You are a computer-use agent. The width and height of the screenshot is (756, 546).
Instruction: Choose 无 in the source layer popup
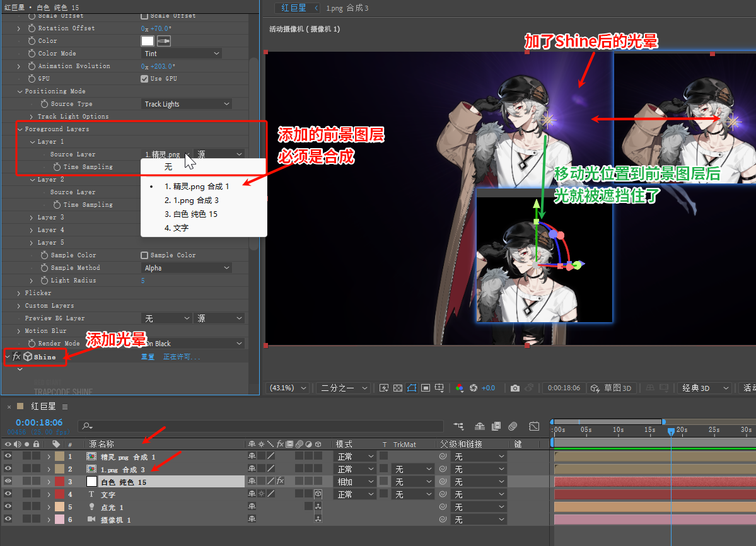tap(168, 166)
